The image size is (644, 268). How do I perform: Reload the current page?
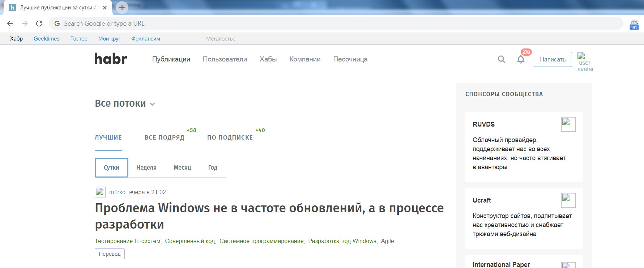coord(39,24)
